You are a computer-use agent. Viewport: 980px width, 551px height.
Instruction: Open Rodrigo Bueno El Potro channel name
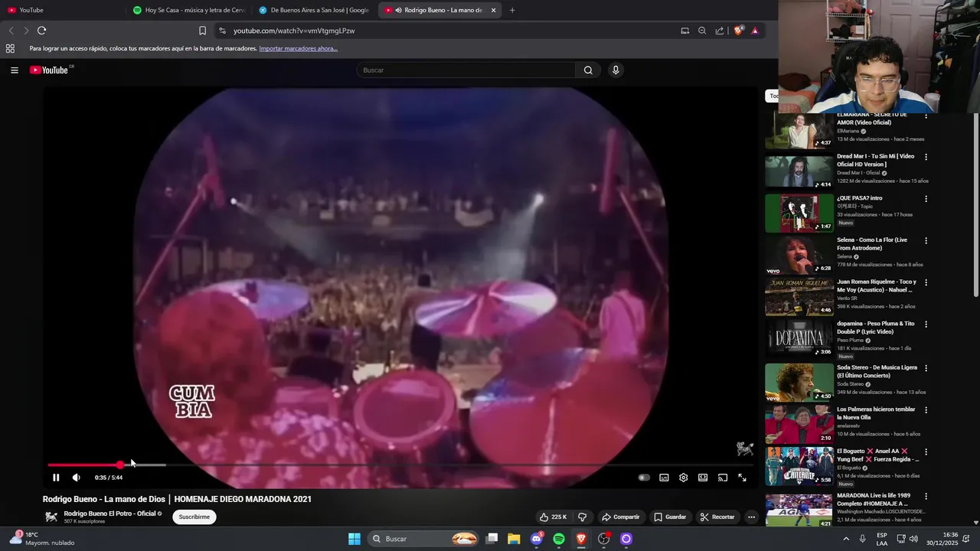click(x=109, y=514)
